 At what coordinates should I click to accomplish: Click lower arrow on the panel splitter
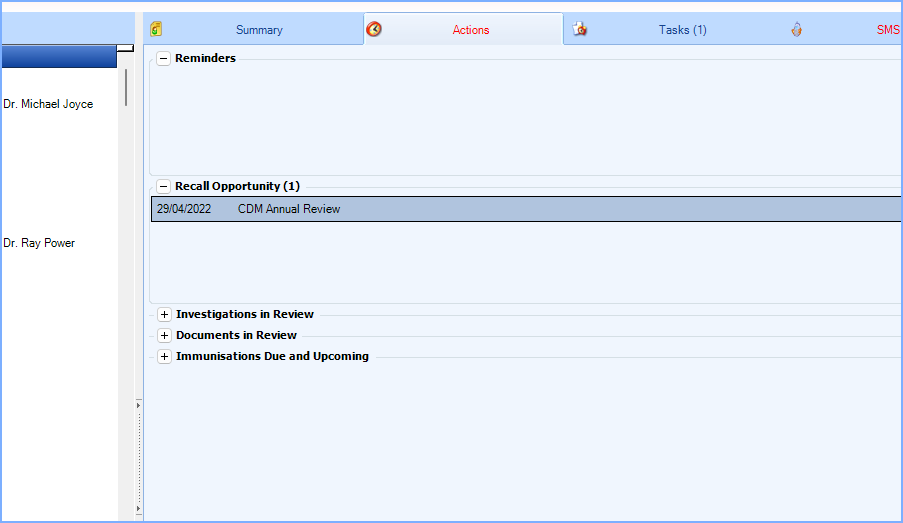point(139,509)
